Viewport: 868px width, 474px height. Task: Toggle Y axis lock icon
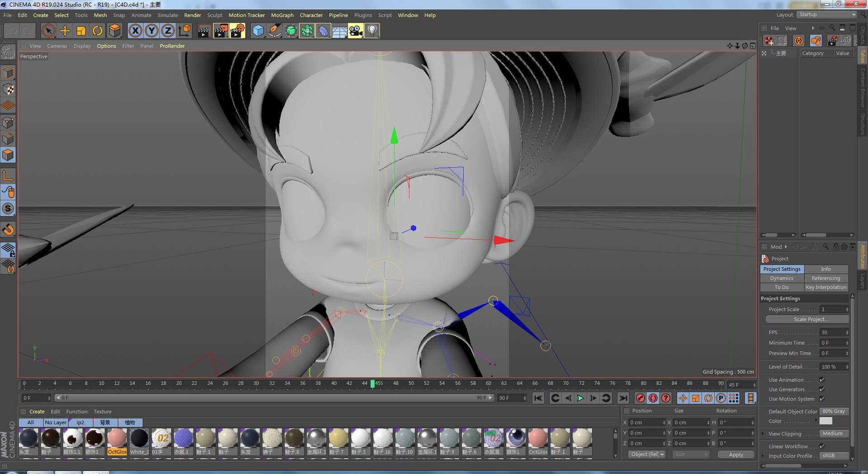coord(151,31)
